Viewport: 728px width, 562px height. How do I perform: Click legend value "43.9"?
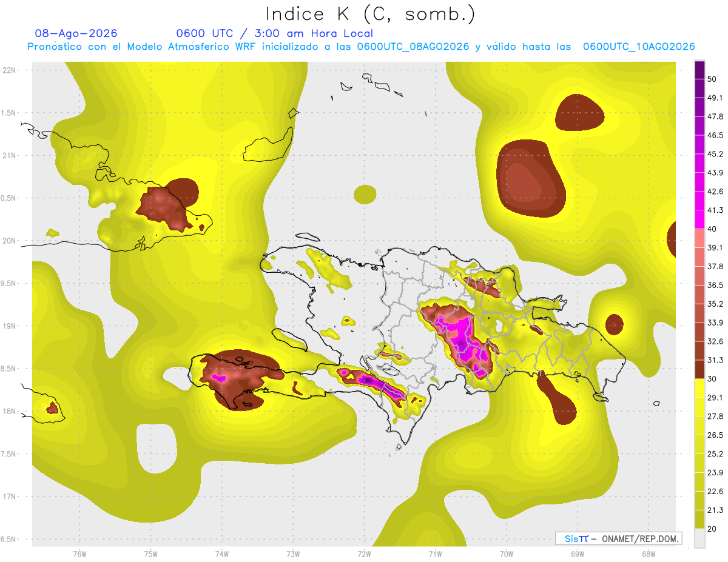[715, 173]
